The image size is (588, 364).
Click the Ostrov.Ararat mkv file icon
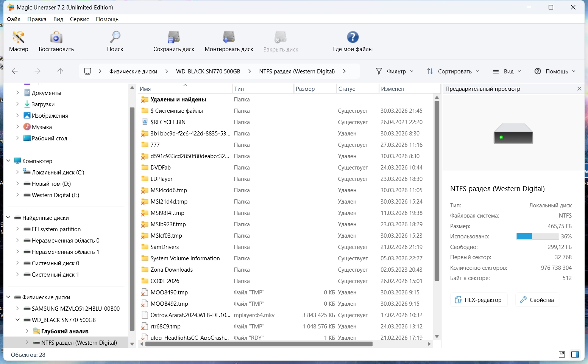(x=145, y=315)
